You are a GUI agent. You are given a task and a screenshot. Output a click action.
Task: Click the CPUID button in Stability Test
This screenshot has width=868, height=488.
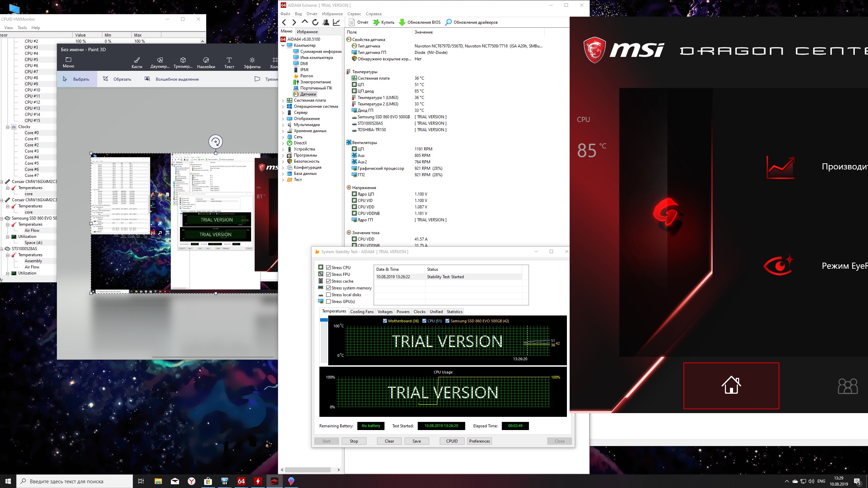[452, 441]
